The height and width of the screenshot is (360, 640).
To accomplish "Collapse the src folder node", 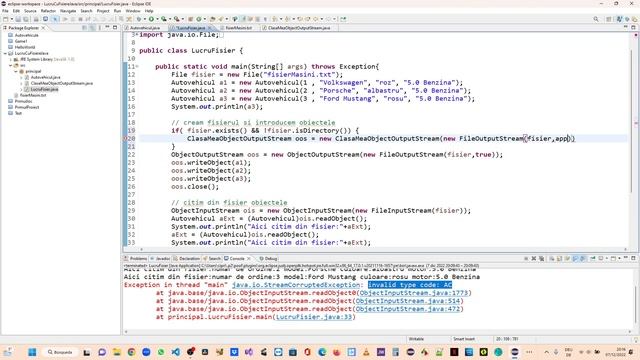I will (x=11, y=65).
